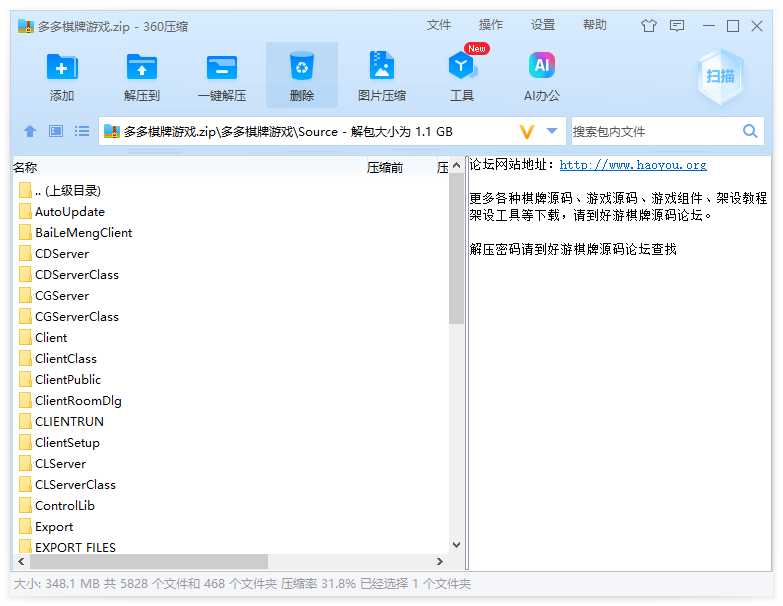Select the EXPORT FILES folder
The width and height of the screenshot is (783, 606).
click(x=67, y=546)
